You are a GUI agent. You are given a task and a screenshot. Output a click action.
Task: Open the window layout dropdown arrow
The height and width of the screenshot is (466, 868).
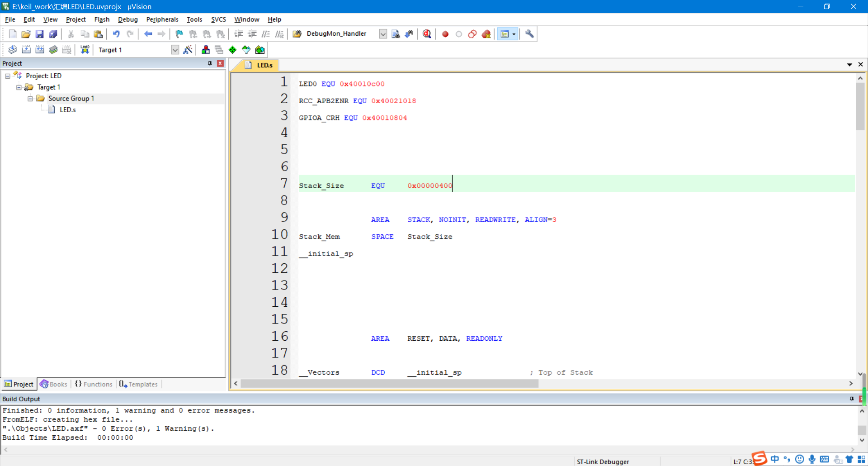tap(514, 34)
